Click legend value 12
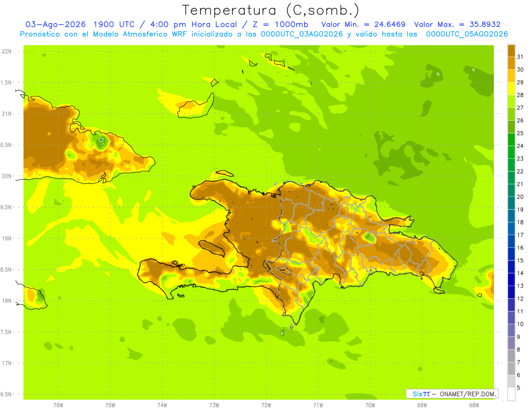This screenshot has width=532, height=411. point(520,298)
